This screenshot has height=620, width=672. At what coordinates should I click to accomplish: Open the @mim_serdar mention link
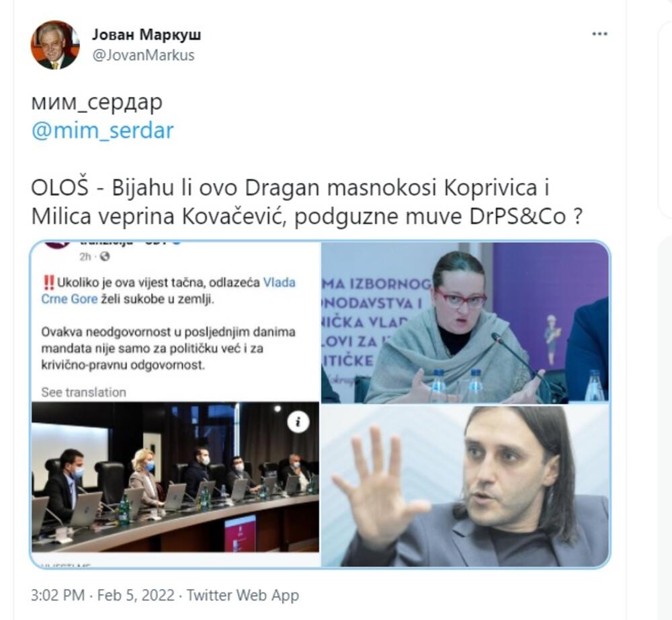(x=102, y=130)
